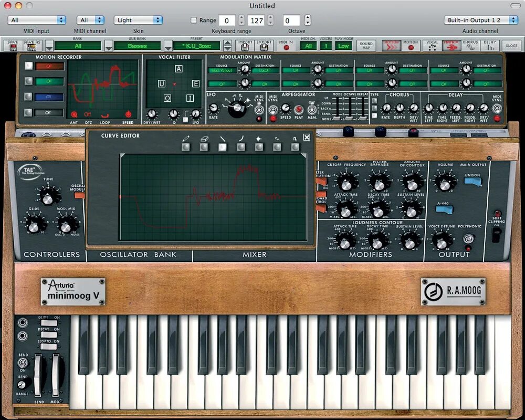This screenshot has height=420, width=525.
Task: Click the Motion Recorder LOOP icon
Action: pyautogui.click(x=105, y=115)
